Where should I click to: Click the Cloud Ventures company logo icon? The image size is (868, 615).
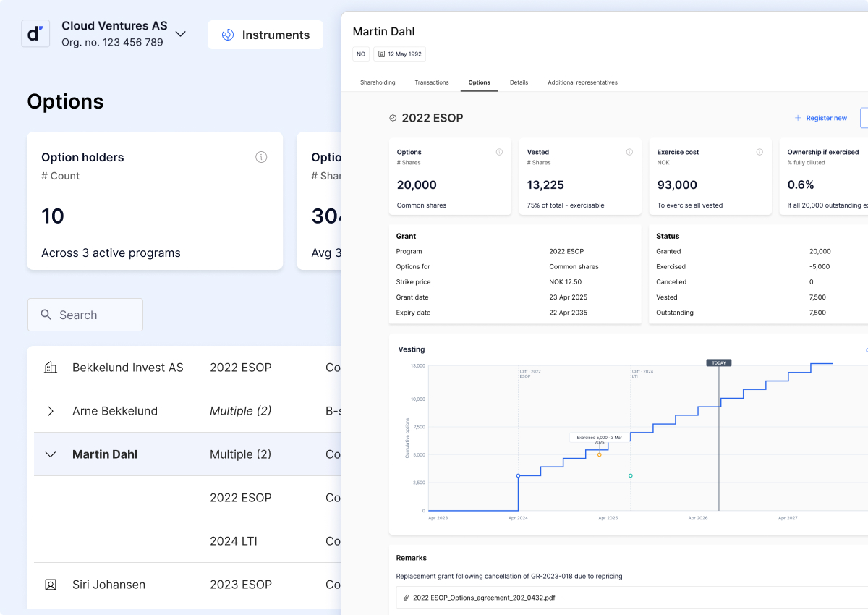click(x=35, y=34)
